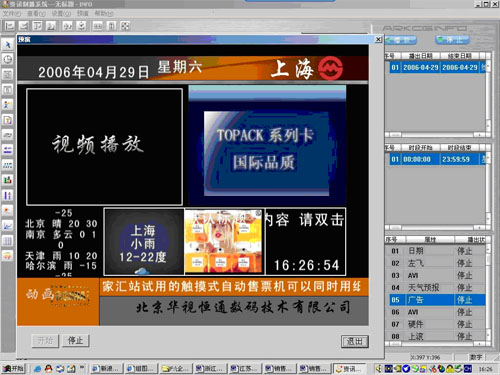Click the four-square grid icon in top toolbar
500x375 pixels.
tap(125, 26)
